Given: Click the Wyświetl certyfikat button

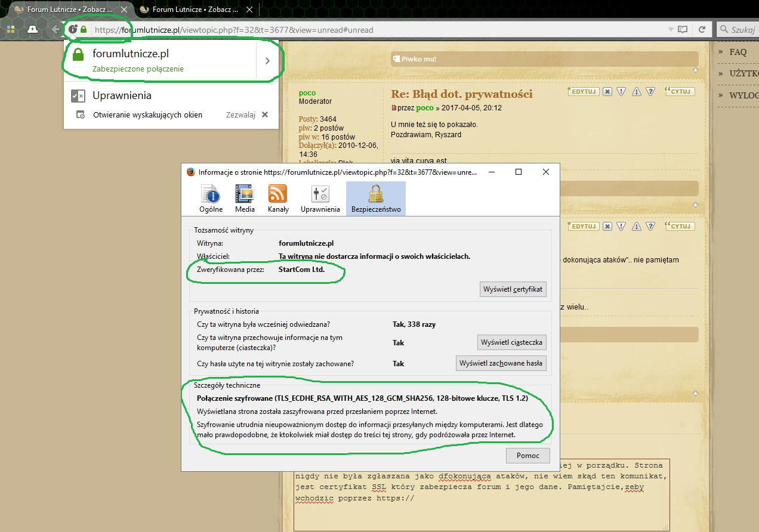Looking at the screenshot, I should [x=513, y=289].
